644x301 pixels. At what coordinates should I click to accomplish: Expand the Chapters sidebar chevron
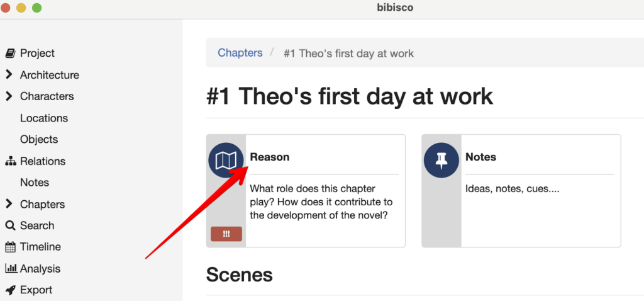[x=9, y=204]
